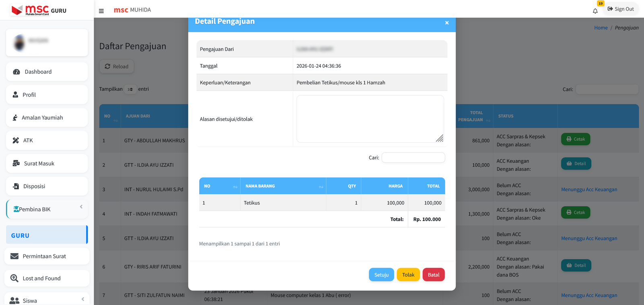Approve the request with Setuju
The image size is (644, 305).
tap(382, 275)
